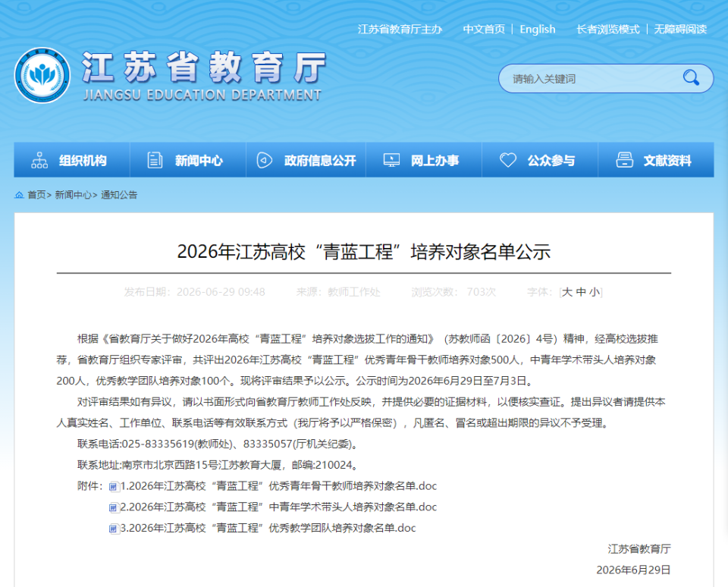The image size is (728, 587).
Task: Click the 组织机构 organization chart icon
Action: coord(39,160)
